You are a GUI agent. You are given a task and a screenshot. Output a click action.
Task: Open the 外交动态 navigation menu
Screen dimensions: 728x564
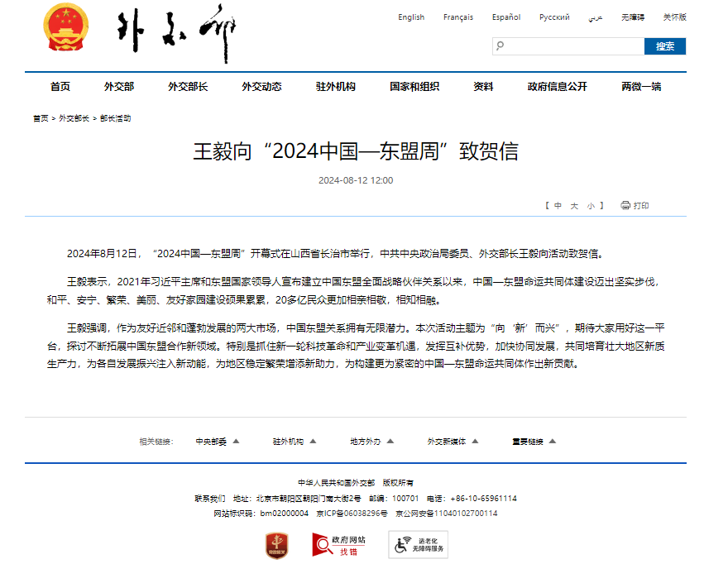coord(261,87)
